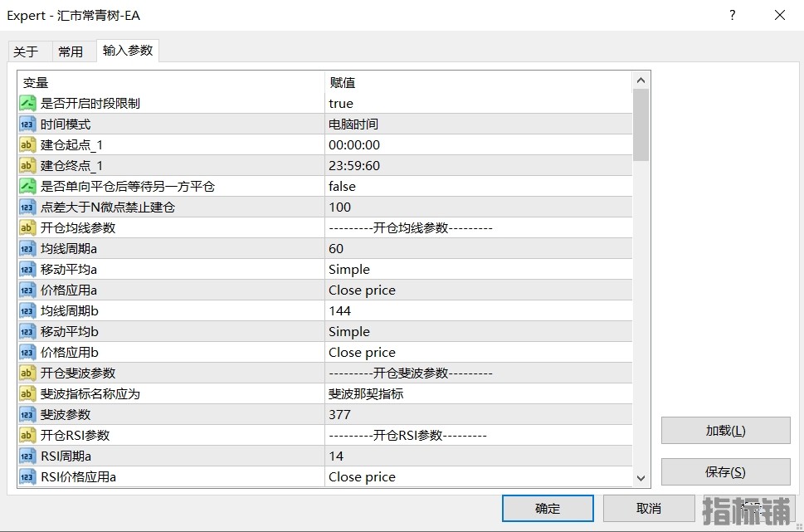Click the 保存(S) button
The image size is (804, 532).
coord(725,472)
